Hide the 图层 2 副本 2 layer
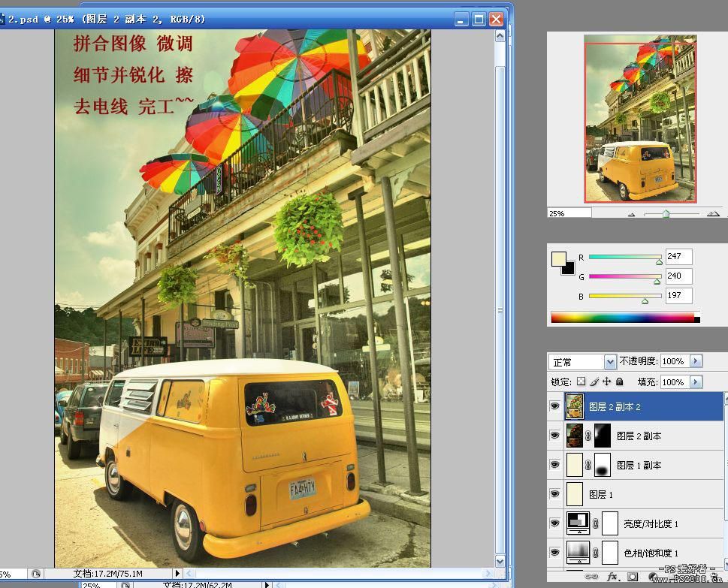This screenshot has height=588, width=728. [554, 406]
